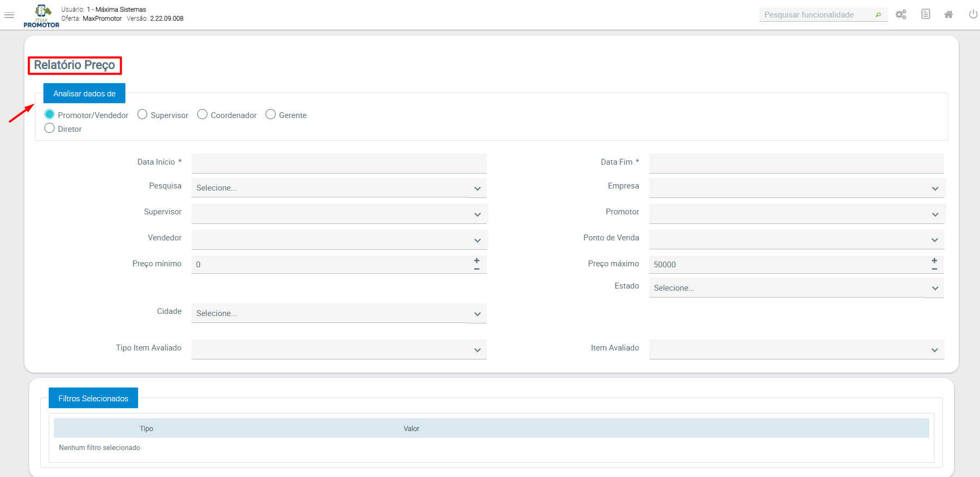Expand the Empresa dropdown
The width and height of the screenshot is (980, 477).
(x=796, y=188)
